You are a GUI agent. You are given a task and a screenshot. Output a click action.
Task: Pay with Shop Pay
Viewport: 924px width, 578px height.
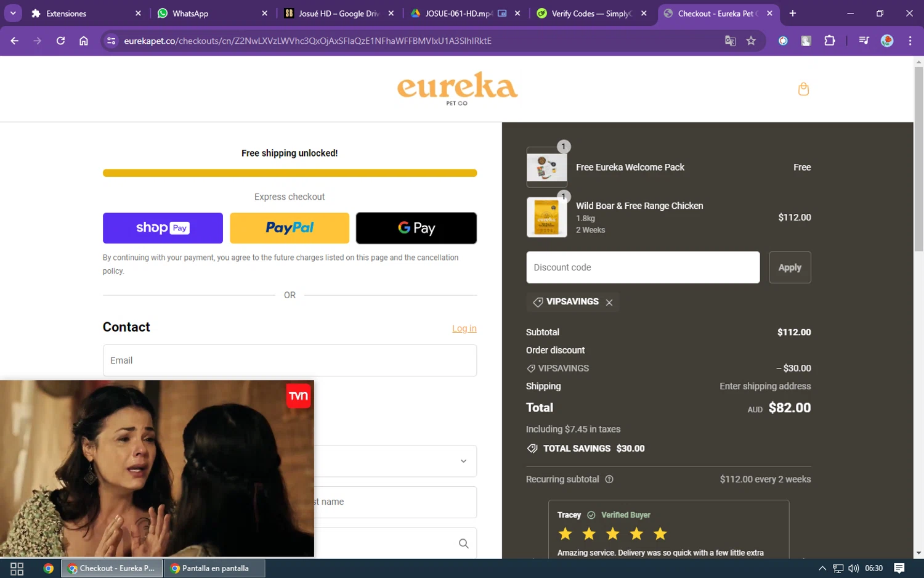(x=163, y=228)
